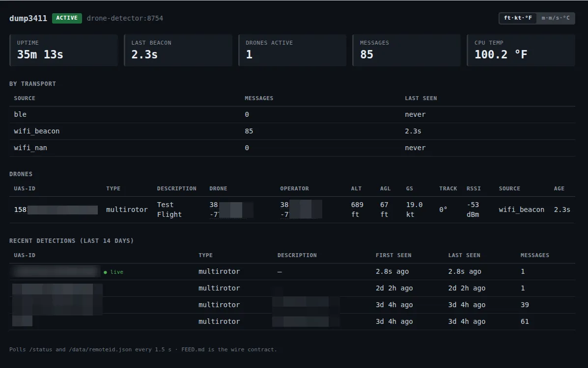The width and height of the screenshot is (588, 368).
Task: Click the drone-detector:8754 host label
Action: click(125, 18)
